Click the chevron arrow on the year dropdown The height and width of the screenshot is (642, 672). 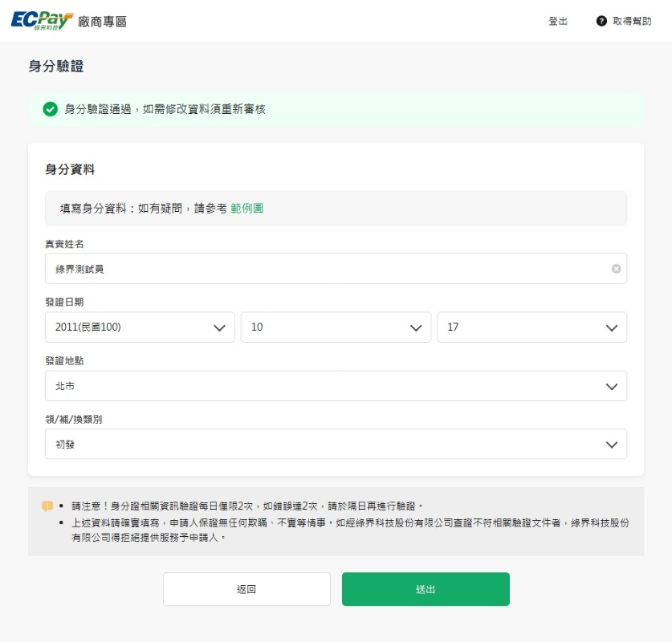pos(218,327)
